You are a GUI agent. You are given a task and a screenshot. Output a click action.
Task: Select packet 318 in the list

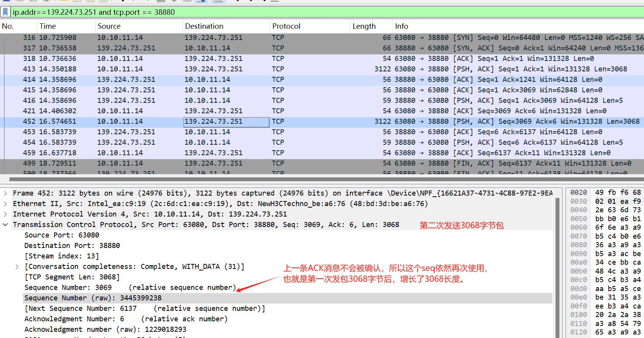322,59
